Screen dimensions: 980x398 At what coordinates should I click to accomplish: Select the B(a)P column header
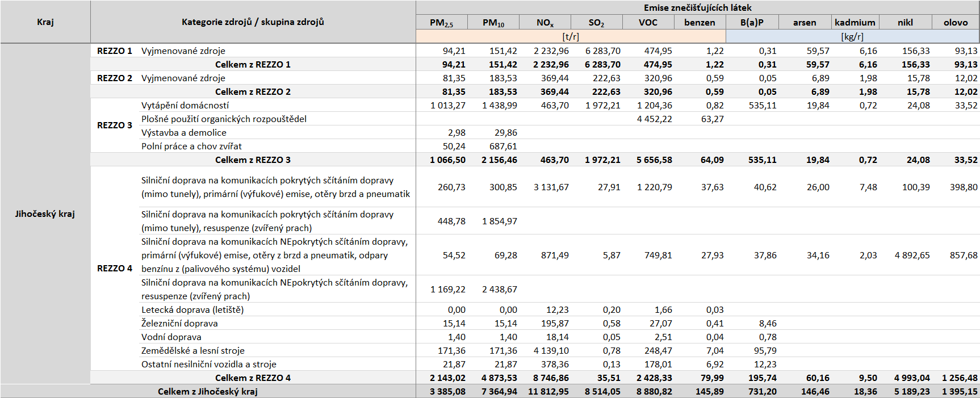752,23
